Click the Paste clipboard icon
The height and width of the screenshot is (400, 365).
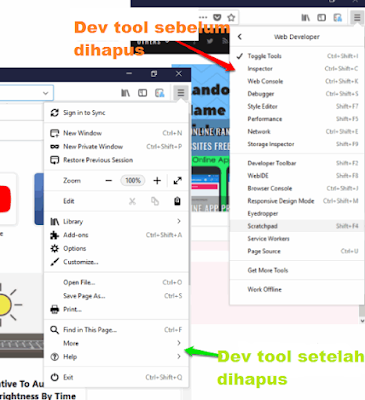[x=177, y=201]
